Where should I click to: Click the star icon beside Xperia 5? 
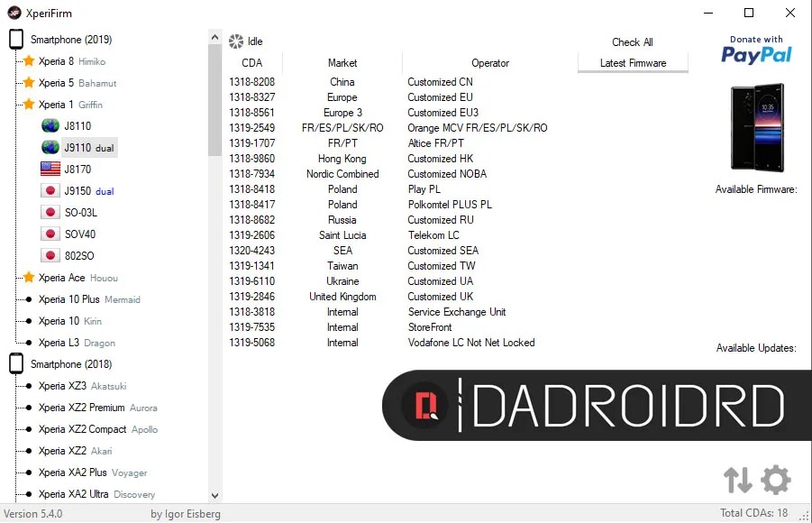click(x=29, y=83)
